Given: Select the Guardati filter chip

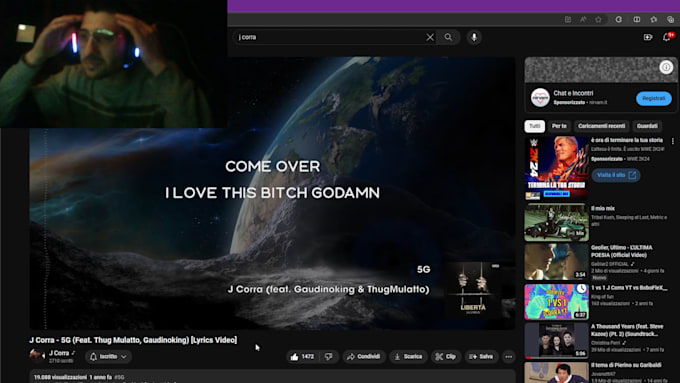Looking at the screenshot, I should [647, 126].
